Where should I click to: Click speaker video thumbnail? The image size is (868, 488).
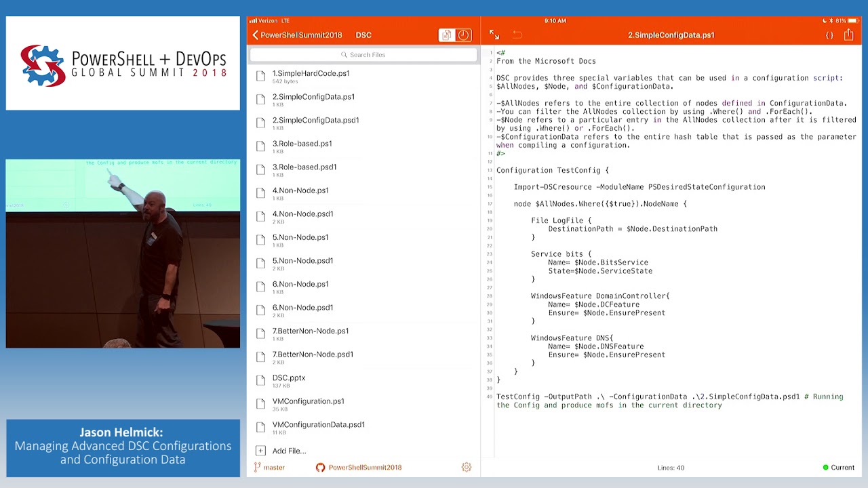123,253
